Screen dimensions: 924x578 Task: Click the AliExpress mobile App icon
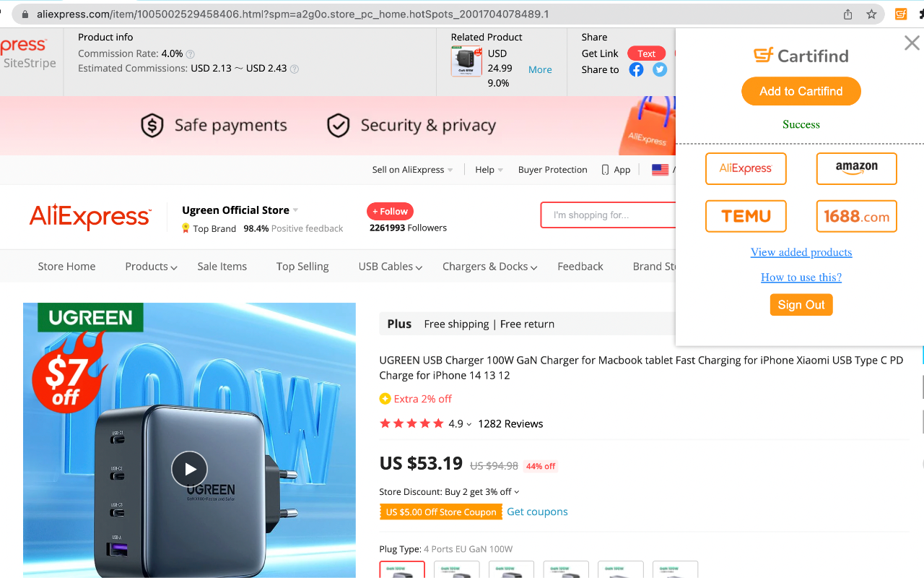click(605, 169)
